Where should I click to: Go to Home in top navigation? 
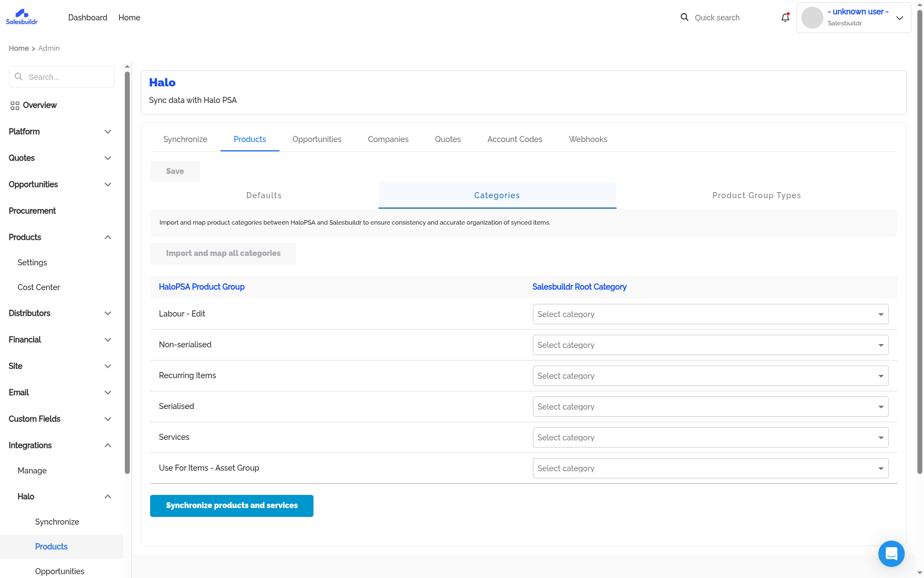pos(129,18)
